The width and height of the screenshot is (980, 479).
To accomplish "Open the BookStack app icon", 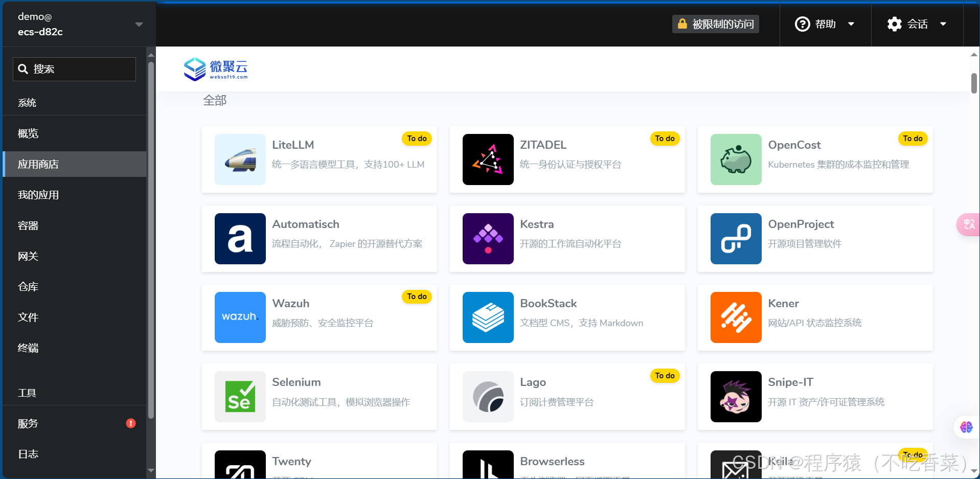I will coord(488,317).
